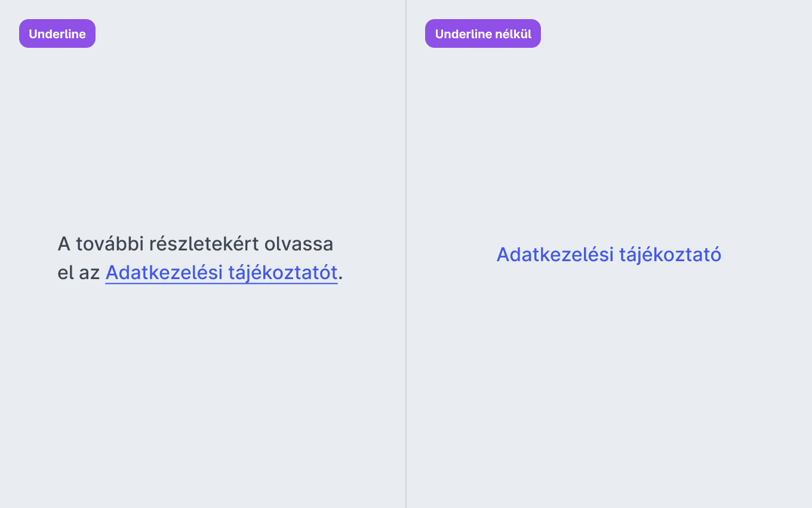
Task: Click the purple "Underline" badge
Action: point(57,33)
